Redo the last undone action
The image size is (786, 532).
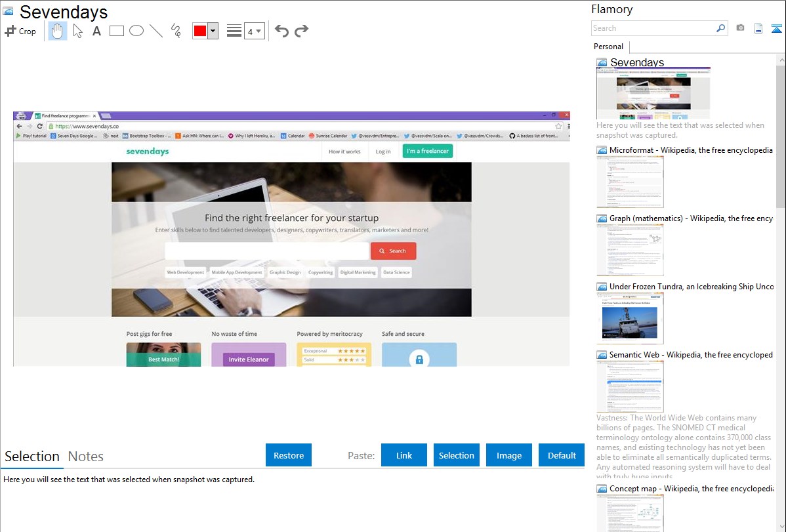302,31
